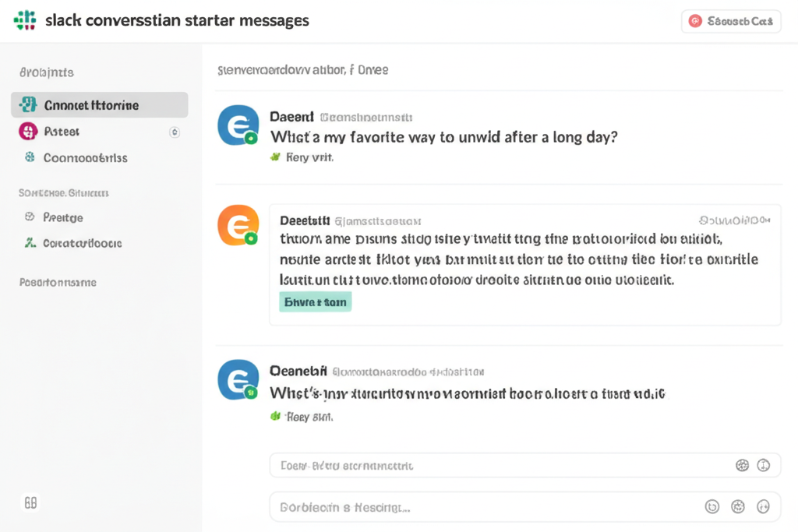
Task: Click the timestamp on the highlighted message
Action: (738, 220)
